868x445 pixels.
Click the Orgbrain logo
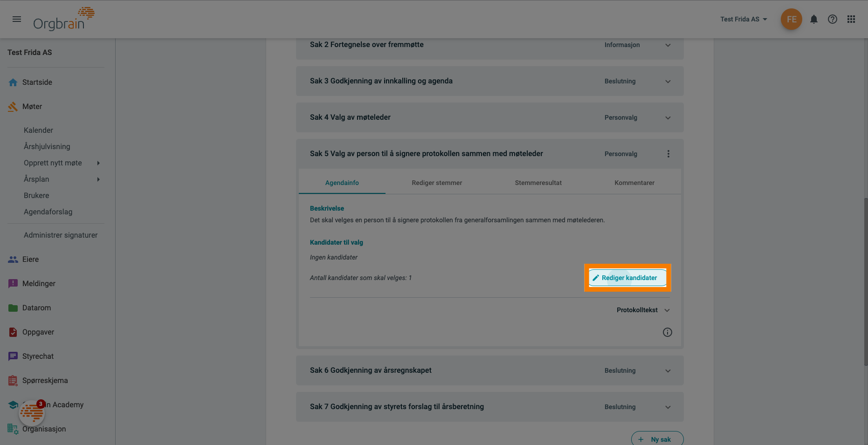[64, 19]
